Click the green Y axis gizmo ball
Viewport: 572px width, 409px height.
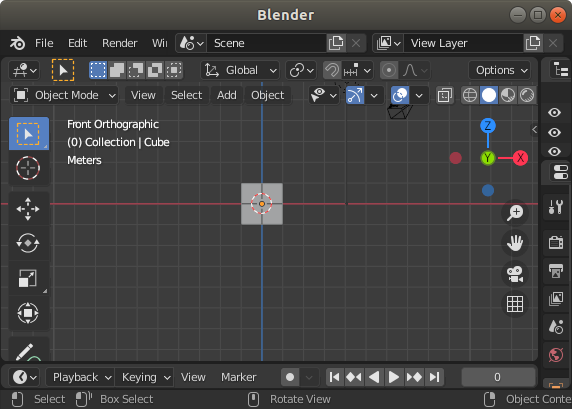coord(488,158)
